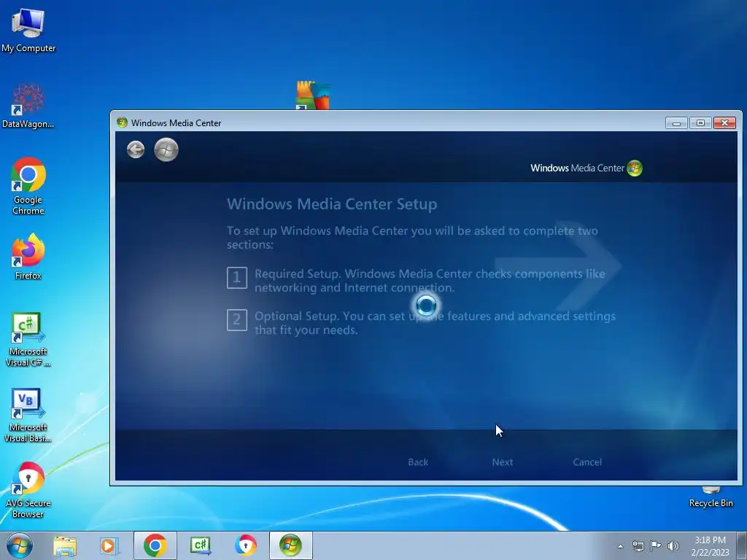The image size is (747, 560).
Task: Open Visual C# from the taskbar
Action: click(x=200, y=545)
